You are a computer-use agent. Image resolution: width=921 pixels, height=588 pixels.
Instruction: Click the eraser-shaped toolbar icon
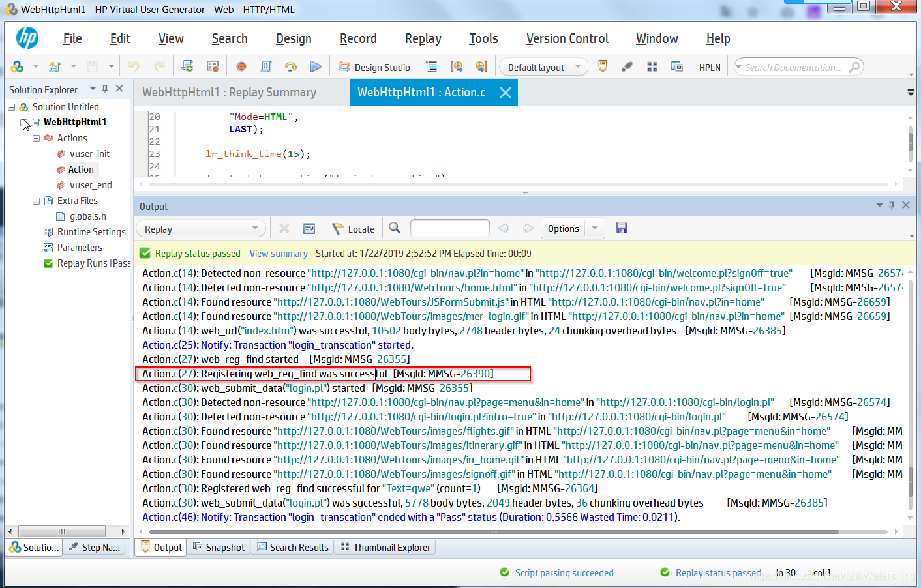[x=627, y=66]
